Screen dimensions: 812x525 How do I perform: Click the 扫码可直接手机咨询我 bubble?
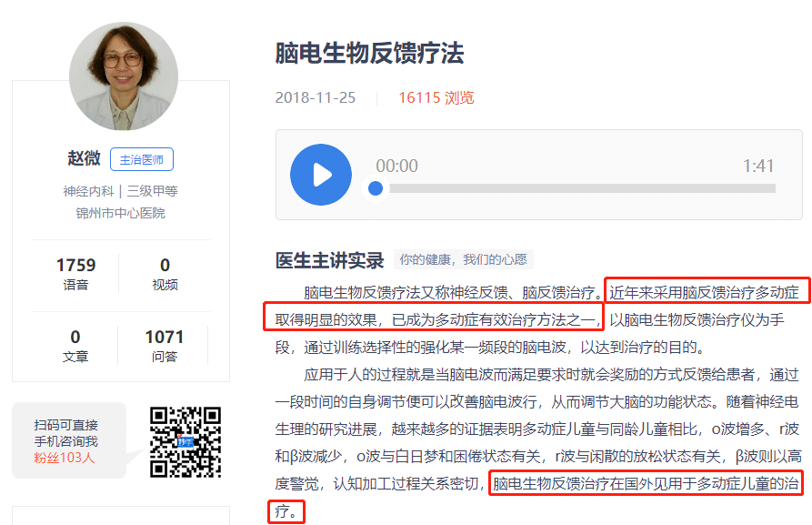[x=66, y=440]
